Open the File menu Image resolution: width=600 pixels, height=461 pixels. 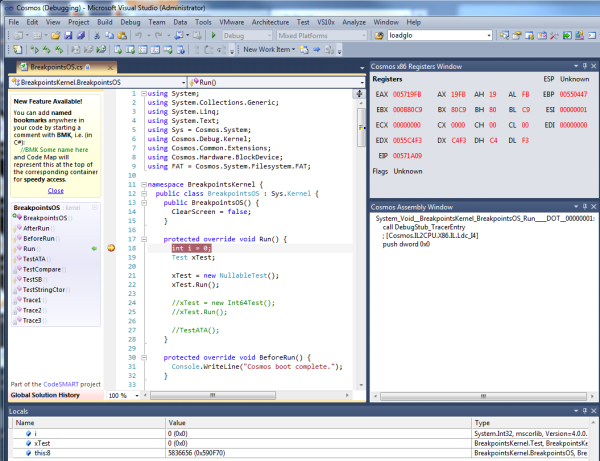(14, 22)
